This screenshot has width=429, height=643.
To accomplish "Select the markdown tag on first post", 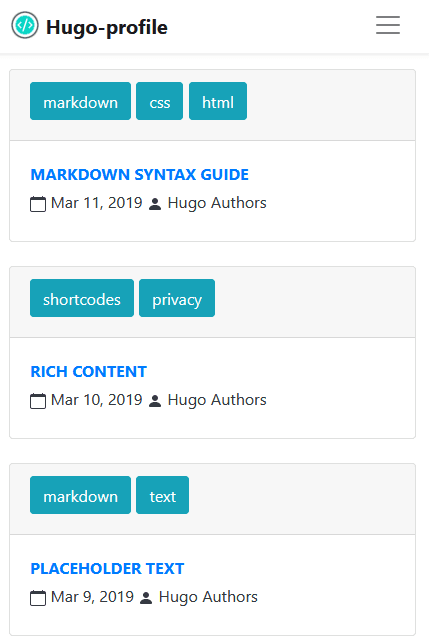I will click(80, 101).
